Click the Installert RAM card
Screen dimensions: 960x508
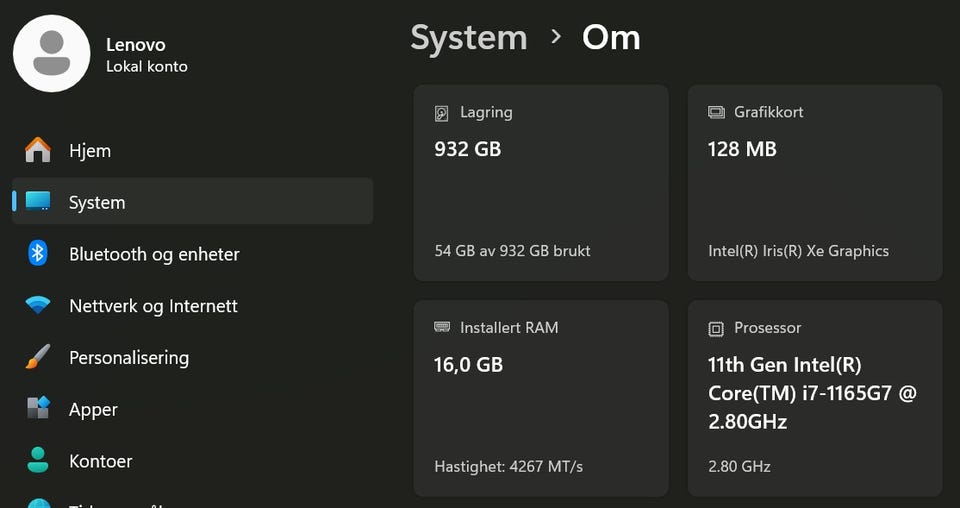point(541,398)
